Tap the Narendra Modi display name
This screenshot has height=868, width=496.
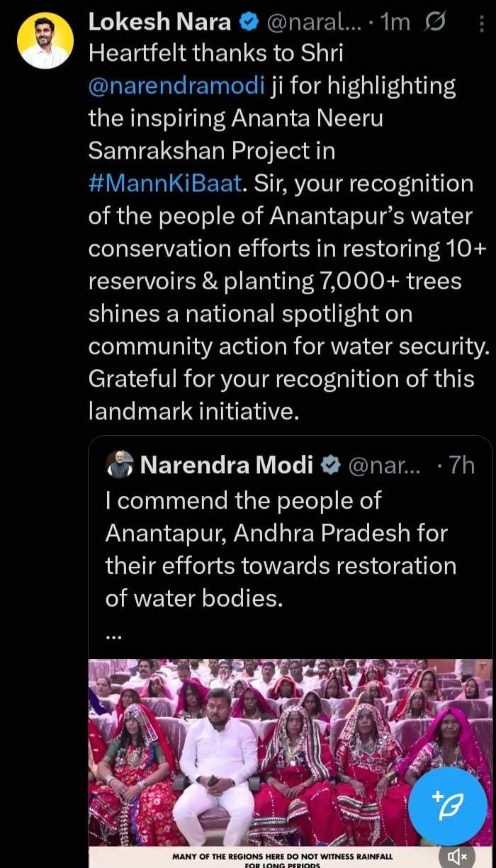227,465
